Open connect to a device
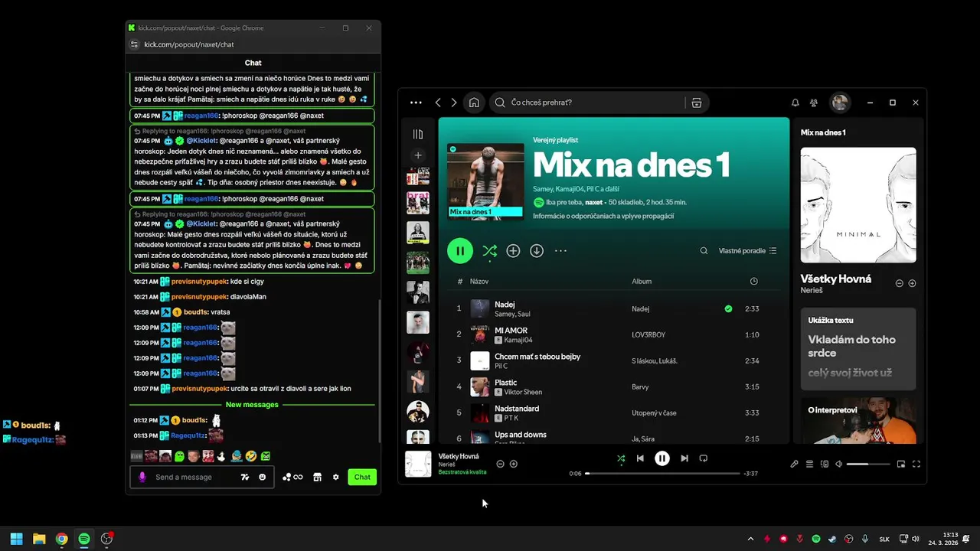 pos(825,464)
